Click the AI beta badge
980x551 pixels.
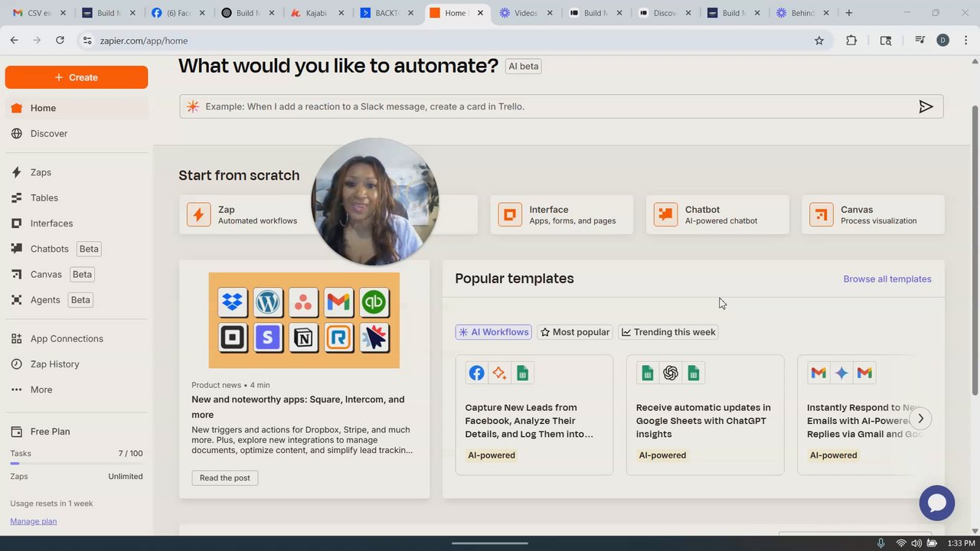[x=524, y=67]
